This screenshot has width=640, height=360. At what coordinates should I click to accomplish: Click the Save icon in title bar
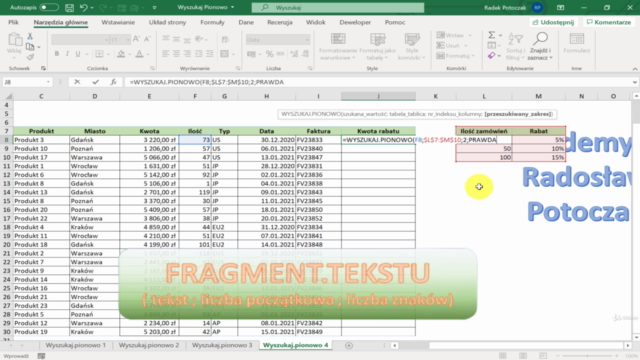point(69,7)
